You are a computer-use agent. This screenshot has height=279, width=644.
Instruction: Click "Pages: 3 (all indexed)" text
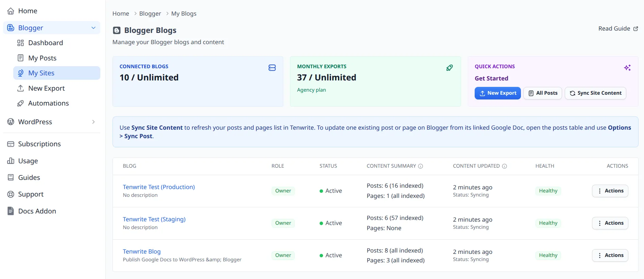click(396, 260)
